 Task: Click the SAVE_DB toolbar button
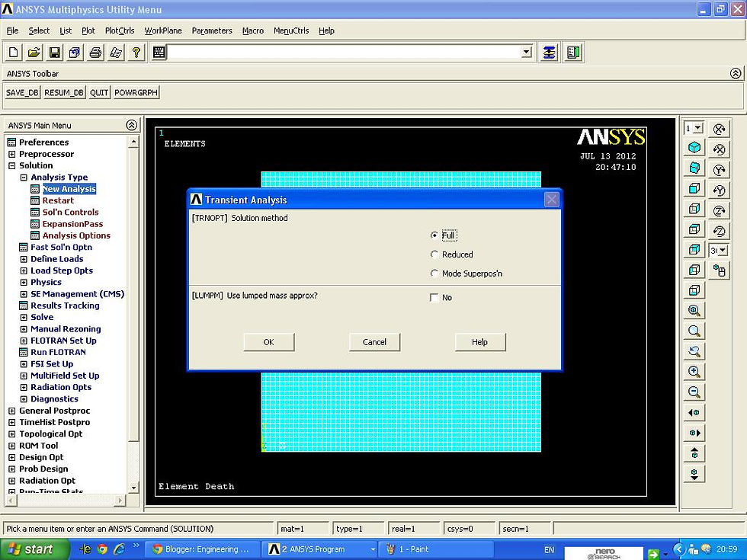pyautogui.click(x=22, y=92)
